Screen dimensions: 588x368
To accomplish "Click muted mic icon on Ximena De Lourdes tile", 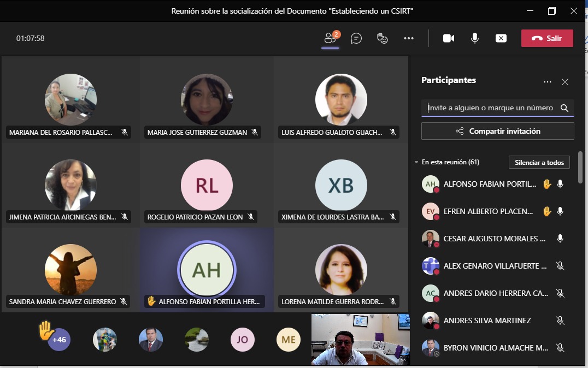I will pos(392,217).
